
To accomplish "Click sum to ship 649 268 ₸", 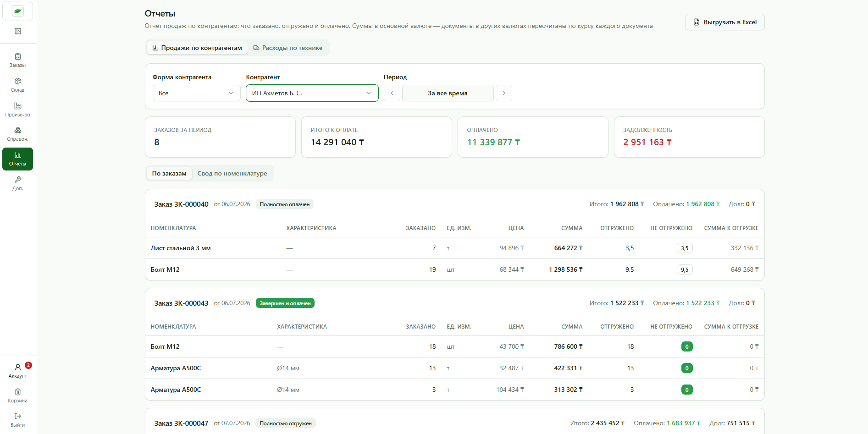I will (x=745, y=269).
